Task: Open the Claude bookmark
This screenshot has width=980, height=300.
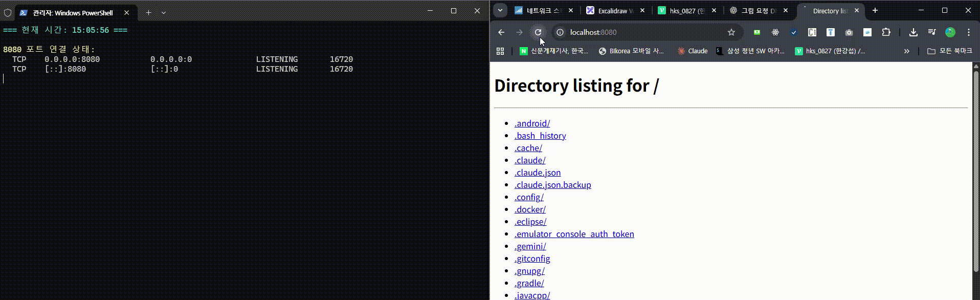Action: tap(692, 51)
